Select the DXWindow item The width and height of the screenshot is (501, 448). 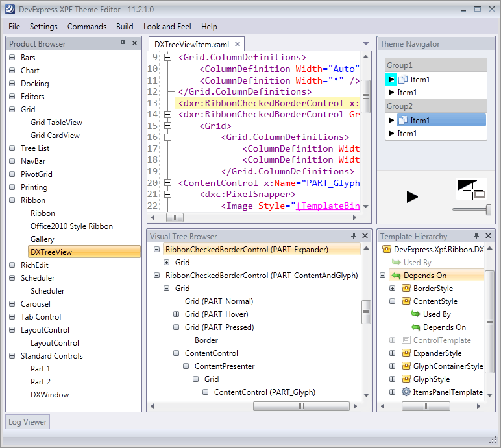[49, 395]
